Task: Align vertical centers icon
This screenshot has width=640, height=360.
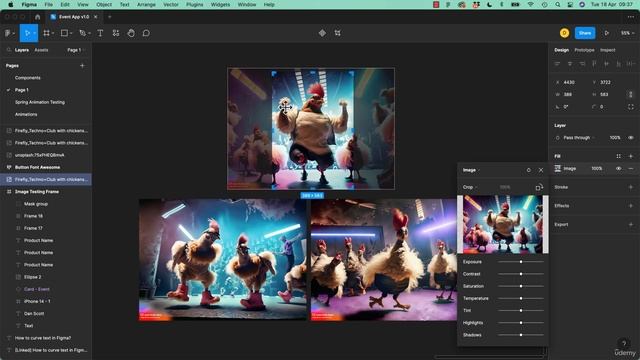Action: tap(607, 64)
